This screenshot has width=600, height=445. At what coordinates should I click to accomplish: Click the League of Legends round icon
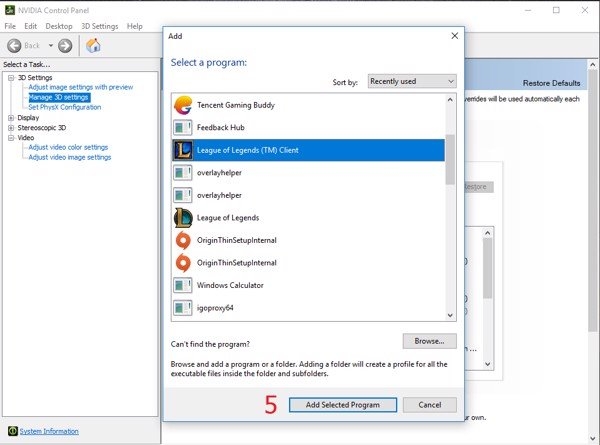coord(183,218)
